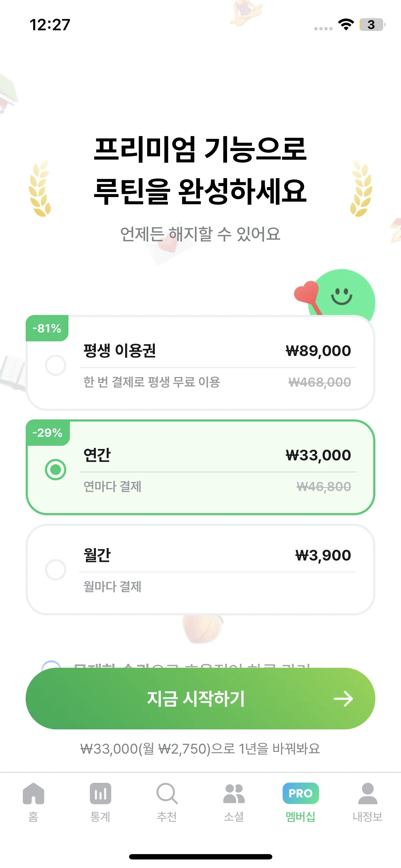The image size is (401, 868).
Task: Tap the -81% discount badge
Action: 47,328
